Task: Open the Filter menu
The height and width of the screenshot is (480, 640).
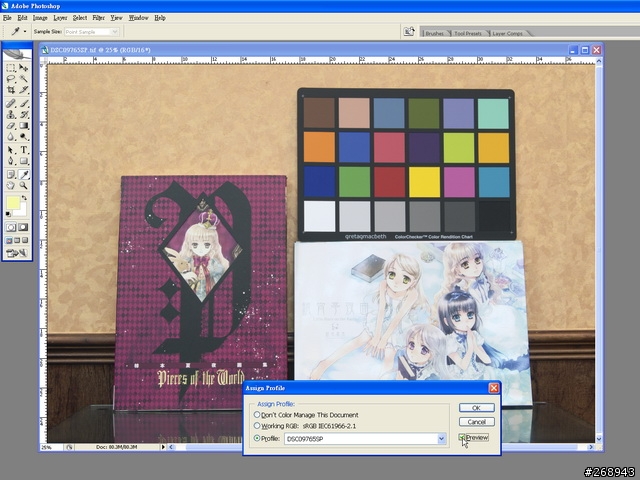Action: pos(98,18)
